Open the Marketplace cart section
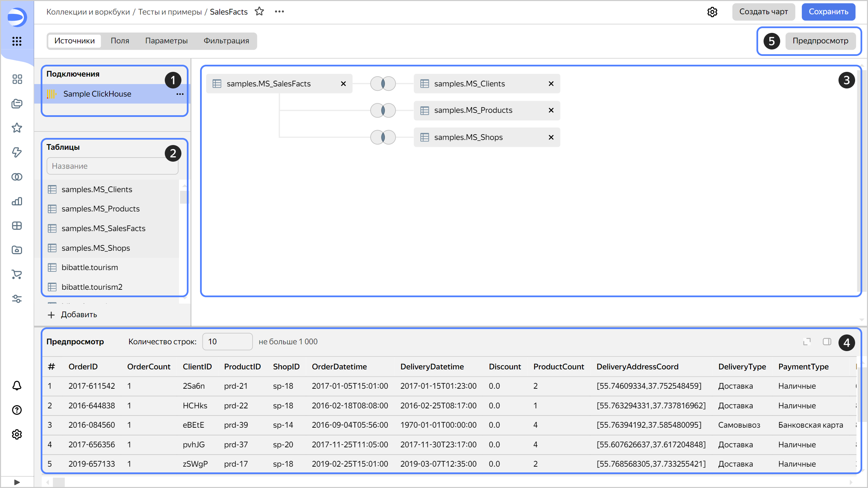Viewport: 868px width, 488px height. click(x=17, y=274)
